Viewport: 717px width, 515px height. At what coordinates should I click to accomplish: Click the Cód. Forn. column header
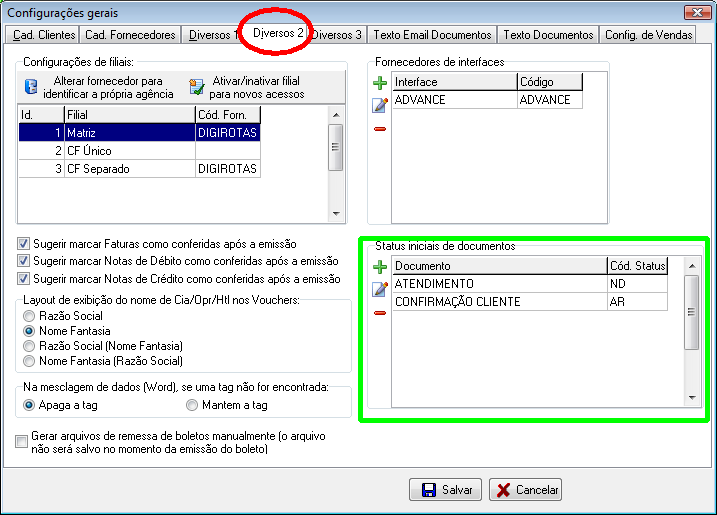click(x=228, y=115)
